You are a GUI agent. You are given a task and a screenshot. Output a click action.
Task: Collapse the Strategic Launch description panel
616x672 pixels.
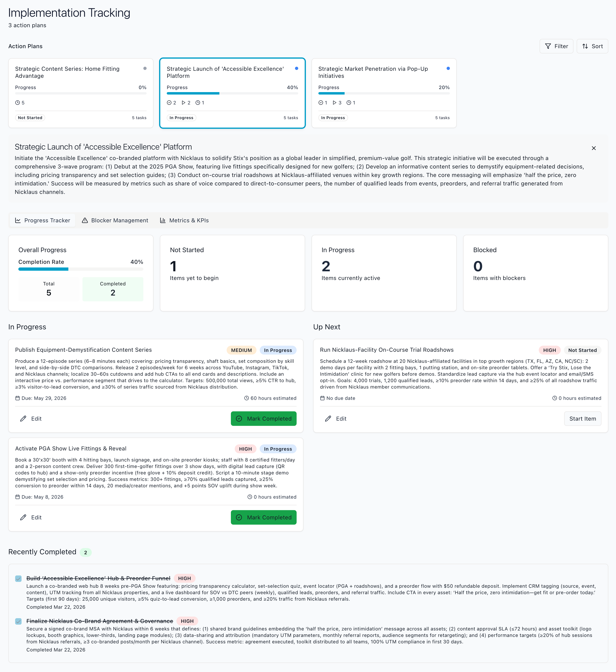point(594,148)
